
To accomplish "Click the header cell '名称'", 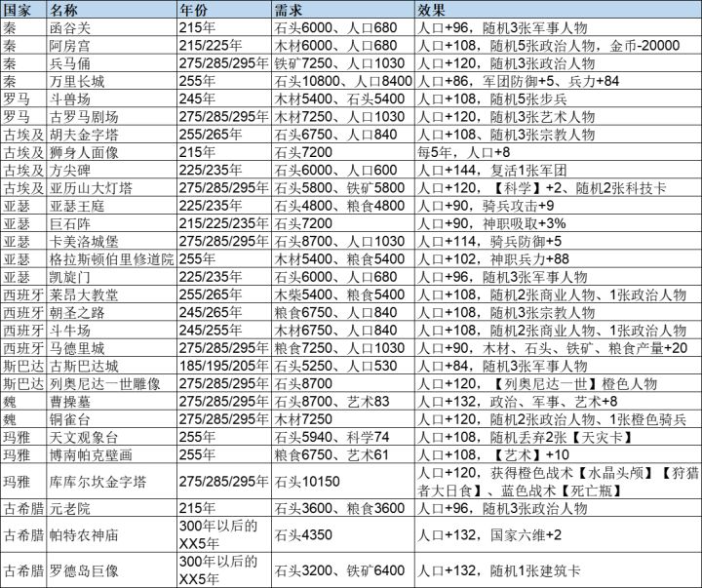I will (x=111, y=10).
